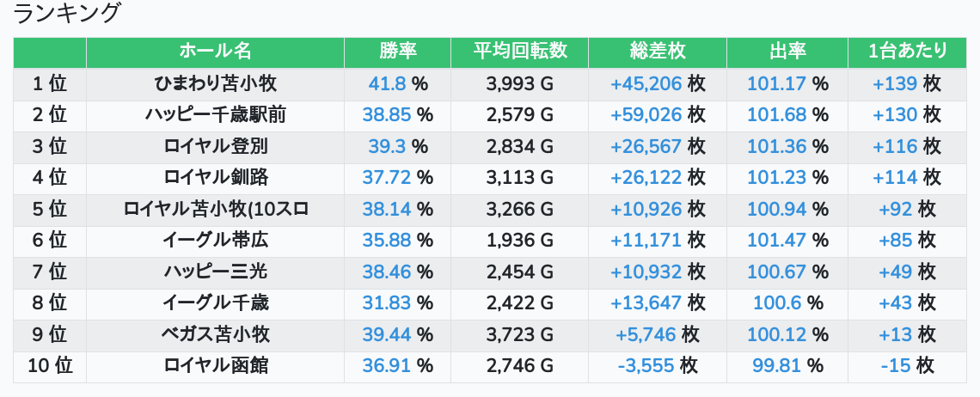Click the 出率 column header

787,52
